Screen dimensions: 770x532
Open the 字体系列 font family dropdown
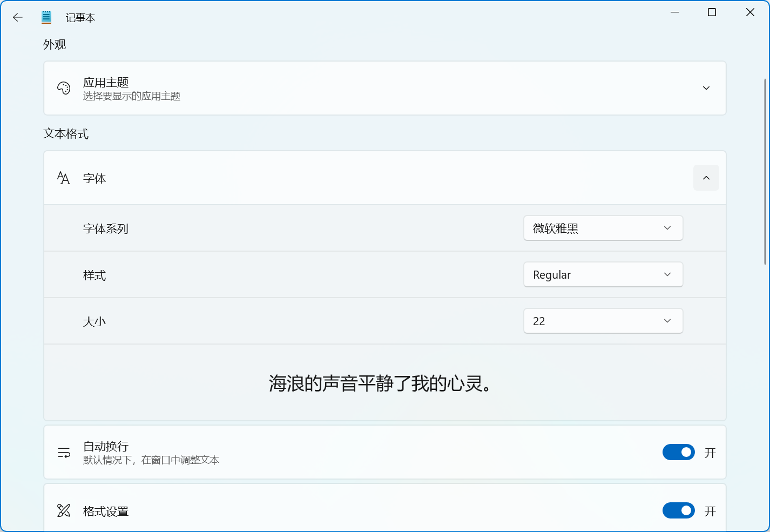click(603, 228)
